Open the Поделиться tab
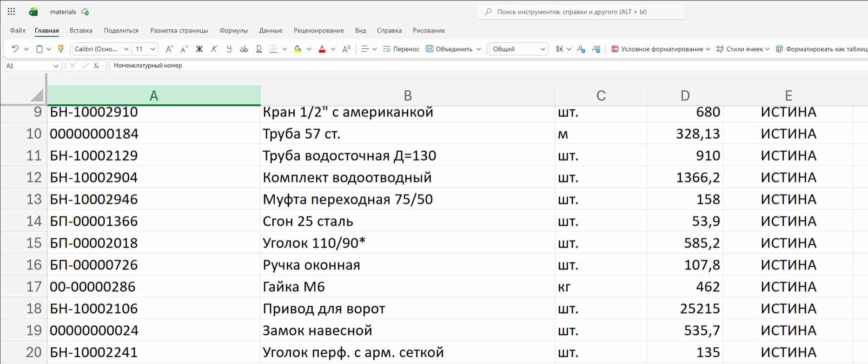The height and width of the screenshot is (364, 868). 121,30
